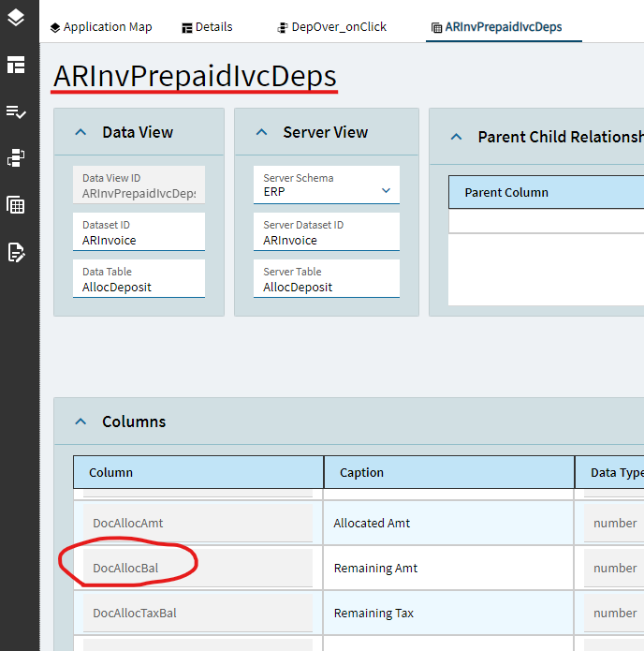Open the DepOver_onClick tab
The width and height of the screenshot is (644, 651).
pos(332,27)
